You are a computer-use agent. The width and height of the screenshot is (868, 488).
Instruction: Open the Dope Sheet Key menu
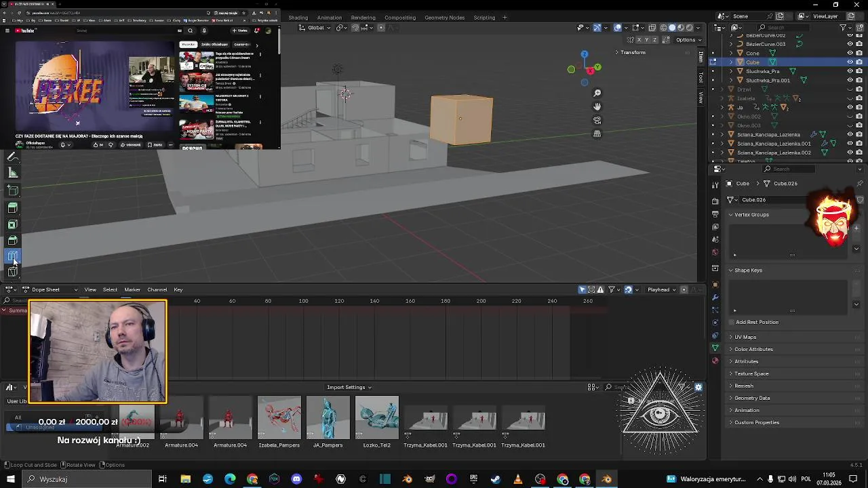coord(178,289)
